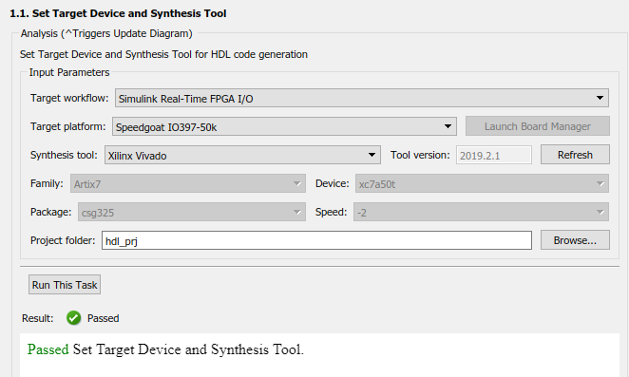629x377 pixels.
Task: Click the Launch Board Manager button
Action: (538, 126)
